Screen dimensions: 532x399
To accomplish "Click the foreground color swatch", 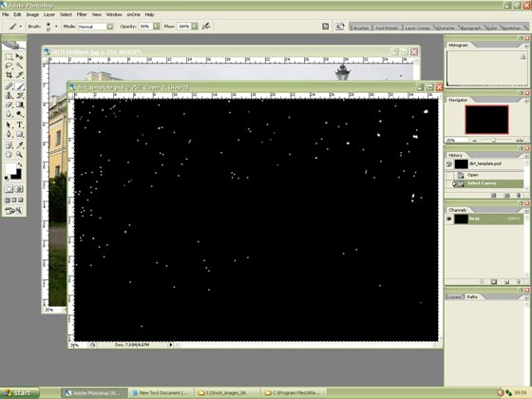I will coord(10,168).
